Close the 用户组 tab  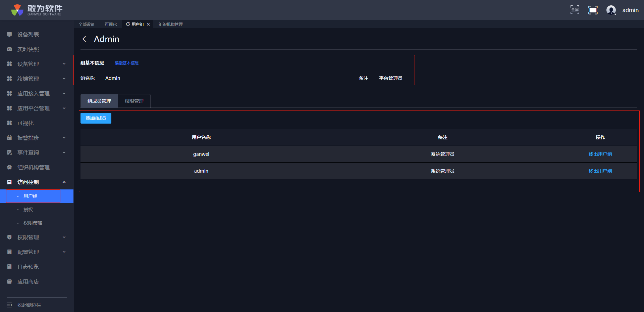148,24
